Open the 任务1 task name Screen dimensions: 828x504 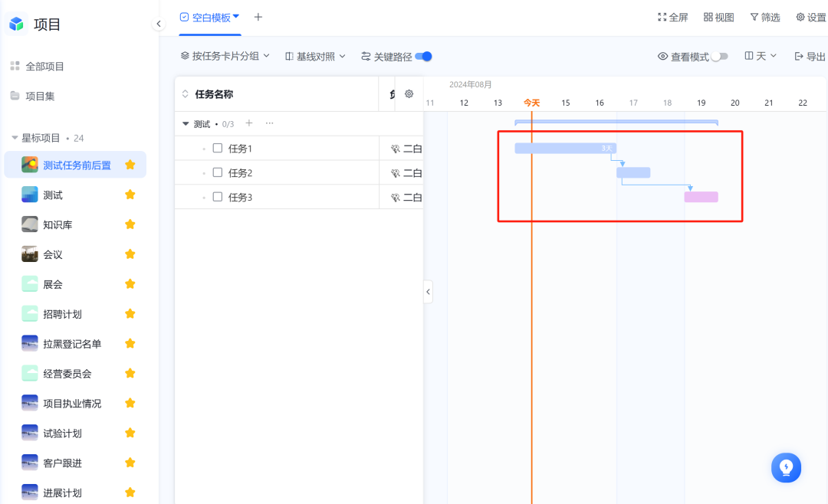click(240, 149)
